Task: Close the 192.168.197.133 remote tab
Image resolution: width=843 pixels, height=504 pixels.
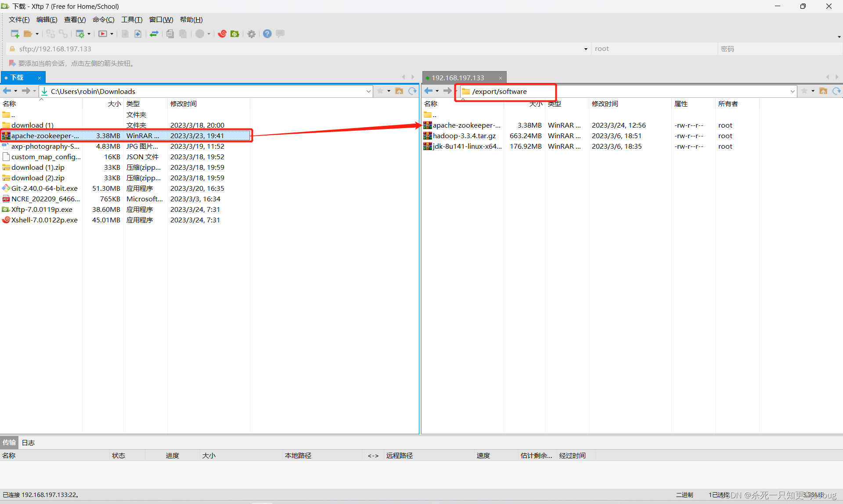Action: pos(500,78)
